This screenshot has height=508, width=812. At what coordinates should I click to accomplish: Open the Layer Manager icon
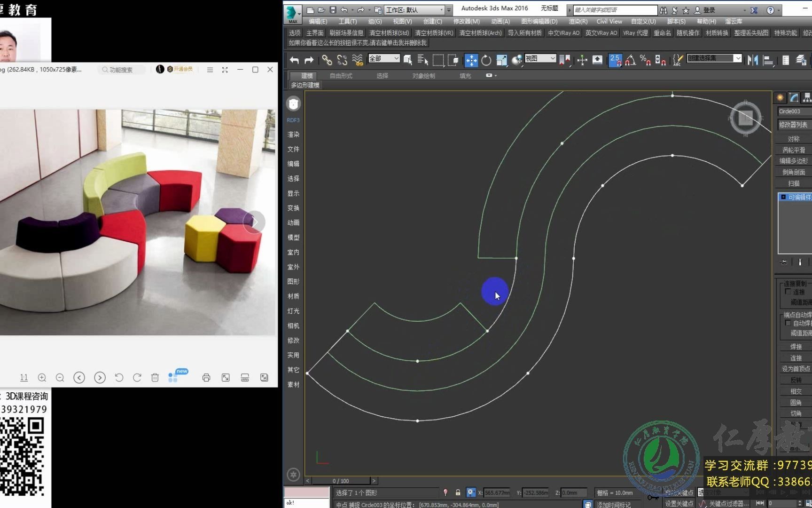coord(785,60)
